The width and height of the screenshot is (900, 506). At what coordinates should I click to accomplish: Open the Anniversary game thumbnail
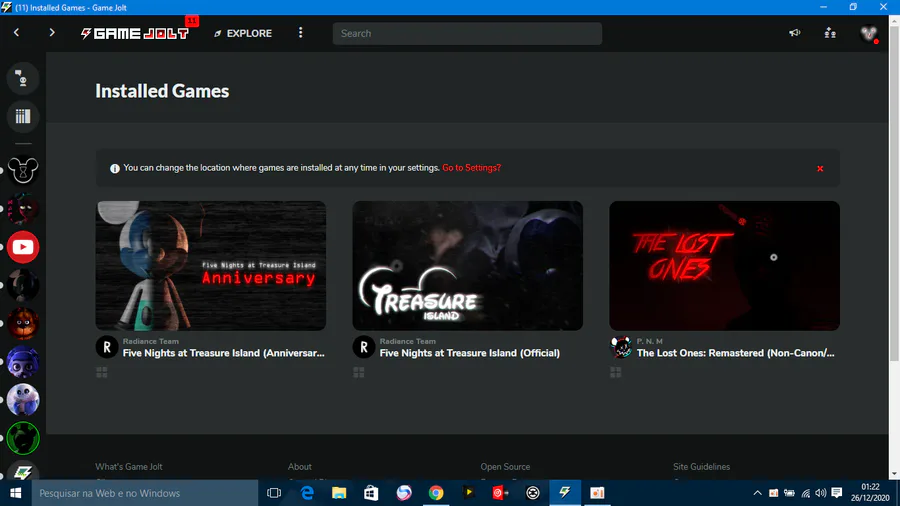(x=211, y=266)
